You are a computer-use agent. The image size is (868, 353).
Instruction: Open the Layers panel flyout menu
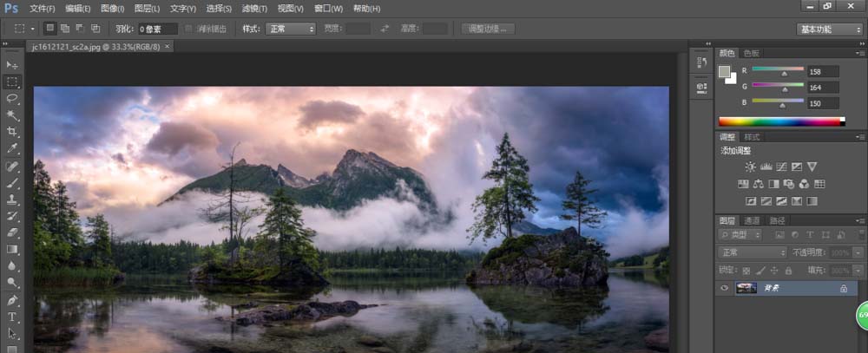pyautogui.click(x=859, y=221)
